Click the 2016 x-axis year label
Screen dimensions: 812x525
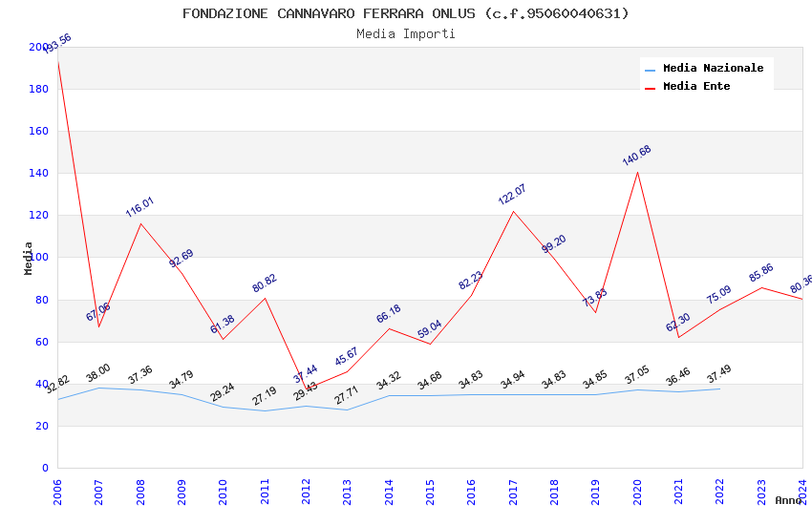472,492
